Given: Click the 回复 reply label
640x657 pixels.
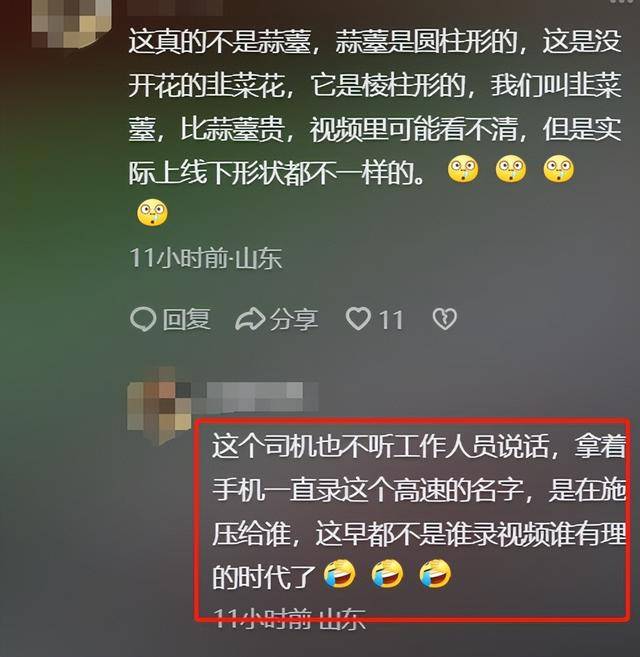Looking at the screenshot, I should click(x=187, y=319).
